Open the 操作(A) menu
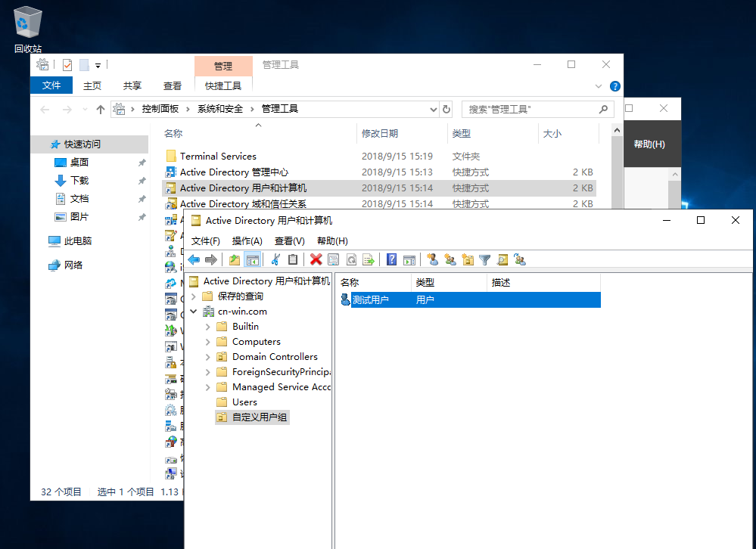The width and height of the screenshot is (756, 549). (x=247, y=240)
